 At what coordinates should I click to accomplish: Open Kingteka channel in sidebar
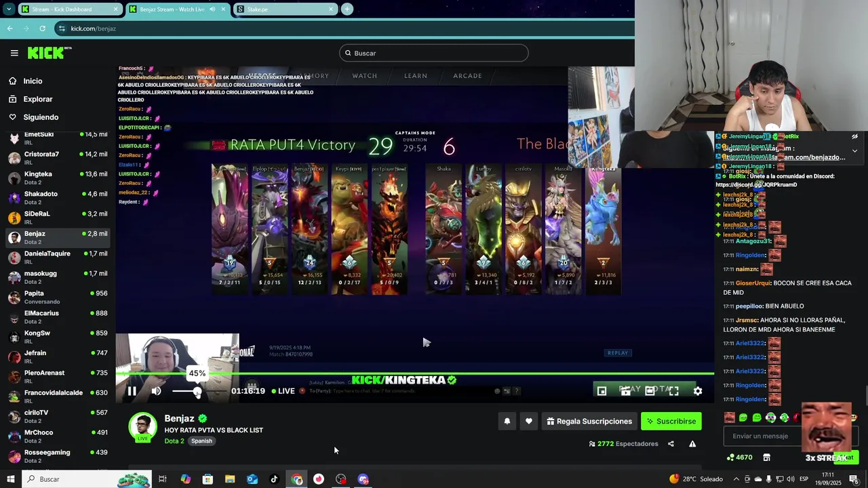pos(57,178)
